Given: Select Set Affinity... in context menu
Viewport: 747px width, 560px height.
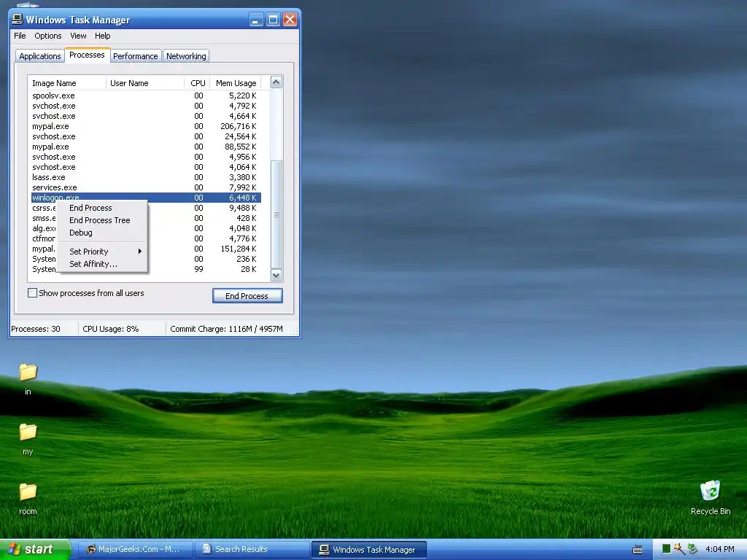Looking at the screenshot, I should click(x=102, y=264).
